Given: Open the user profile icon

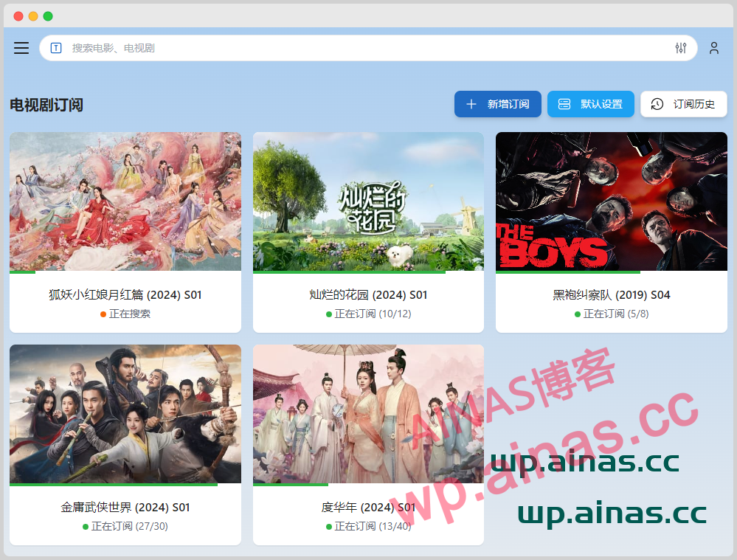Looking at the screenshot, I should click(714, 48).
